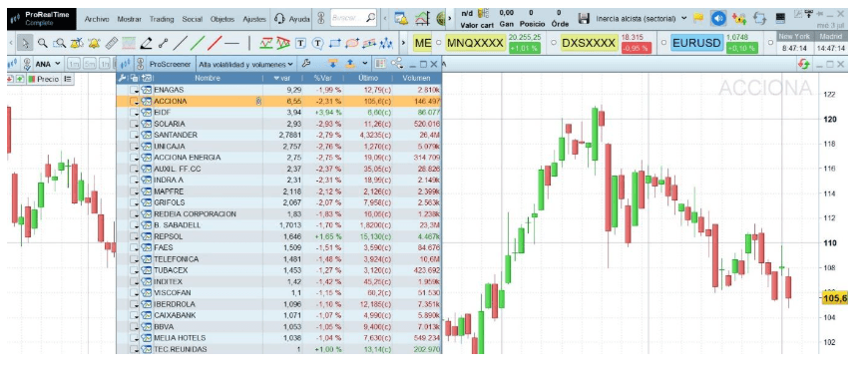Tick the checkbox in the SOLARIA row
Image resolution: width=868 pixels, height=374 pixels.
[134, 124]
